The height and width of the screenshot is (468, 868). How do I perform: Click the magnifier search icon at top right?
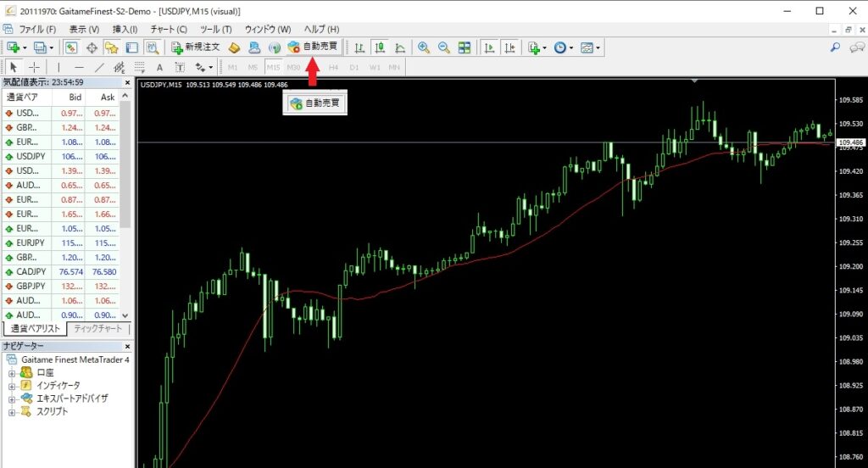click(835, 48)
